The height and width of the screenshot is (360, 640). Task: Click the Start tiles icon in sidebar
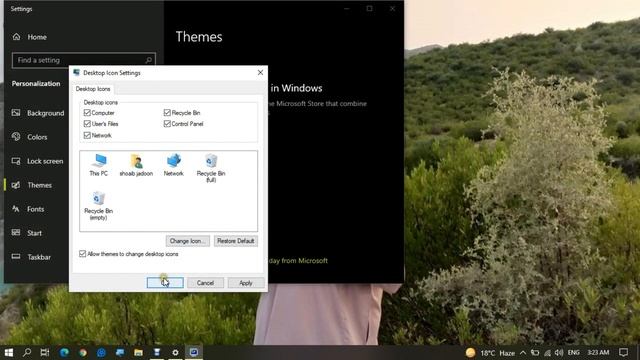16,233
